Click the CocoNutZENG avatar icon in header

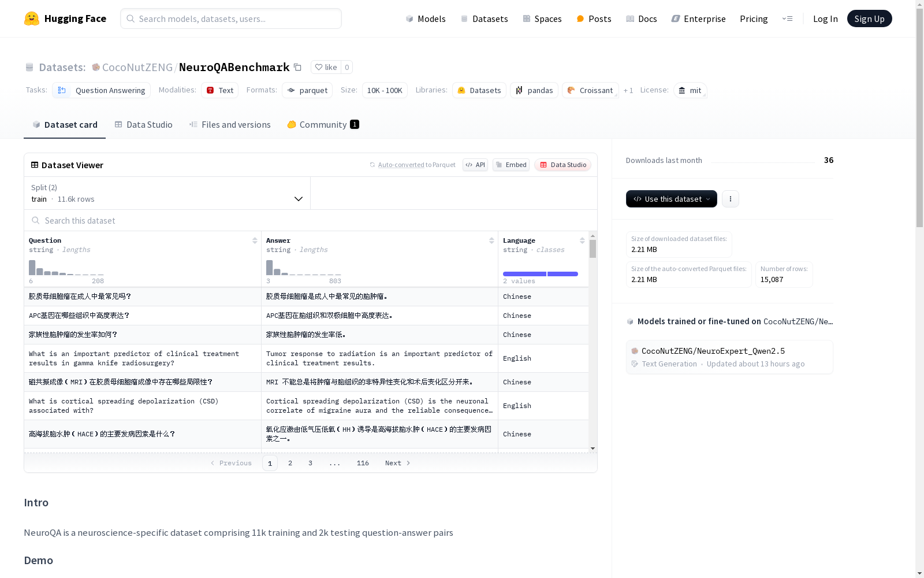point(96,67)
